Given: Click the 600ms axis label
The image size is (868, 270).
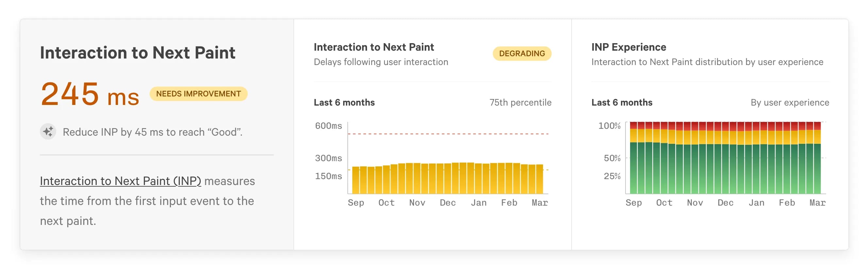Looking at the screenshot, I should click(328, 126).
